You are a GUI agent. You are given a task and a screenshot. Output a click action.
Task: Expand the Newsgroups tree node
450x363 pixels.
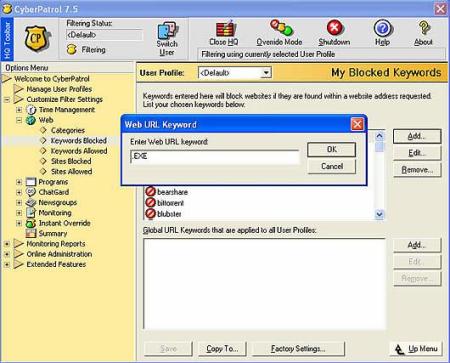tap(19, 203)
